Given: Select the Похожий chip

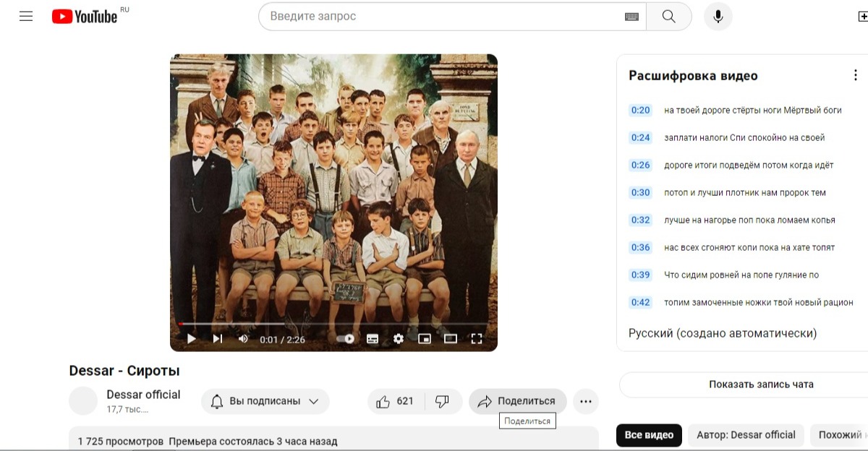Looking at the screenshot, I should (x=841, y=435).
